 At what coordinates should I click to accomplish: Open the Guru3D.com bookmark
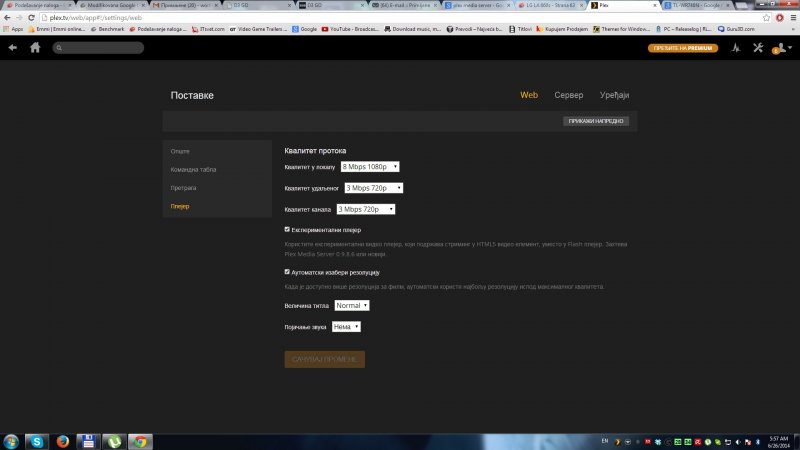pos(736,29)
